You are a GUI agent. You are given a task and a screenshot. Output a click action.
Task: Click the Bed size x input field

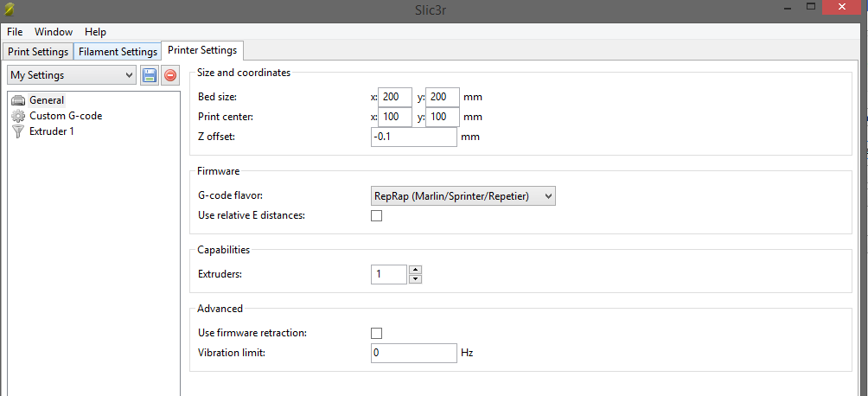pyautogui.click(x=395, y=97)
